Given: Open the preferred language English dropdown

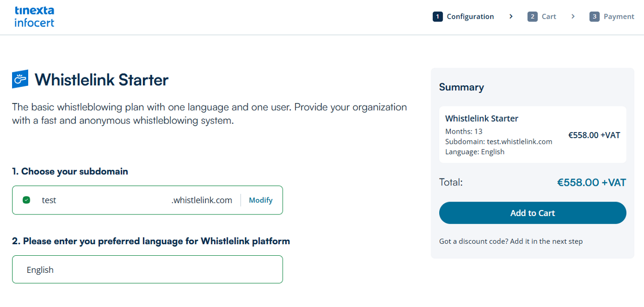Looking at the screenshot, I should point(147,269).
